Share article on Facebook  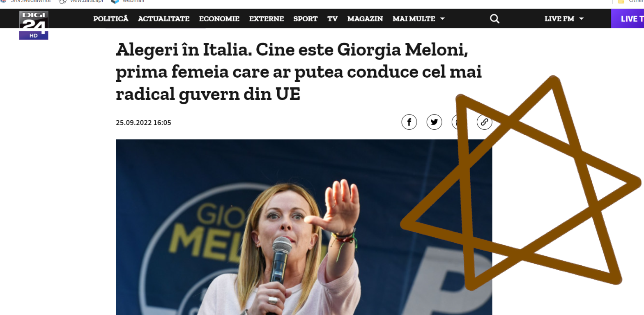click(409, 122)
